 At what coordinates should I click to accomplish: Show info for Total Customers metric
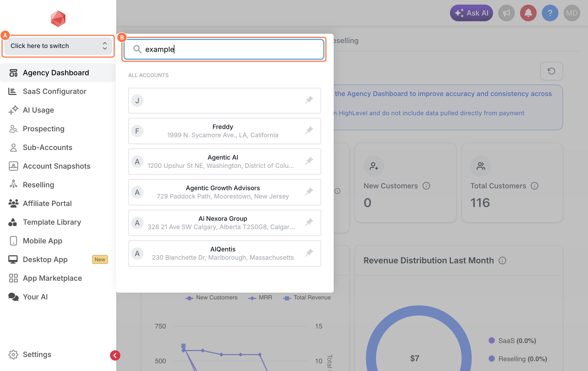click(535, 186)
